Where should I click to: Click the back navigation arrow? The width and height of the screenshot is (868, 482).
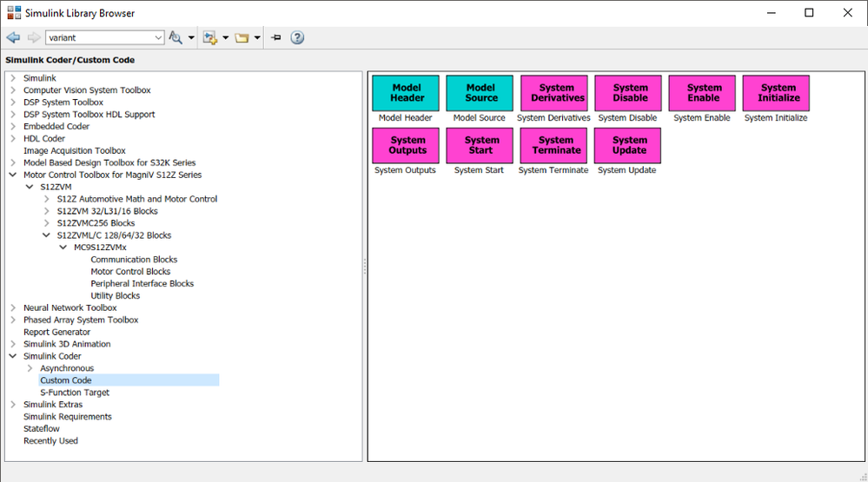(13, 37)
